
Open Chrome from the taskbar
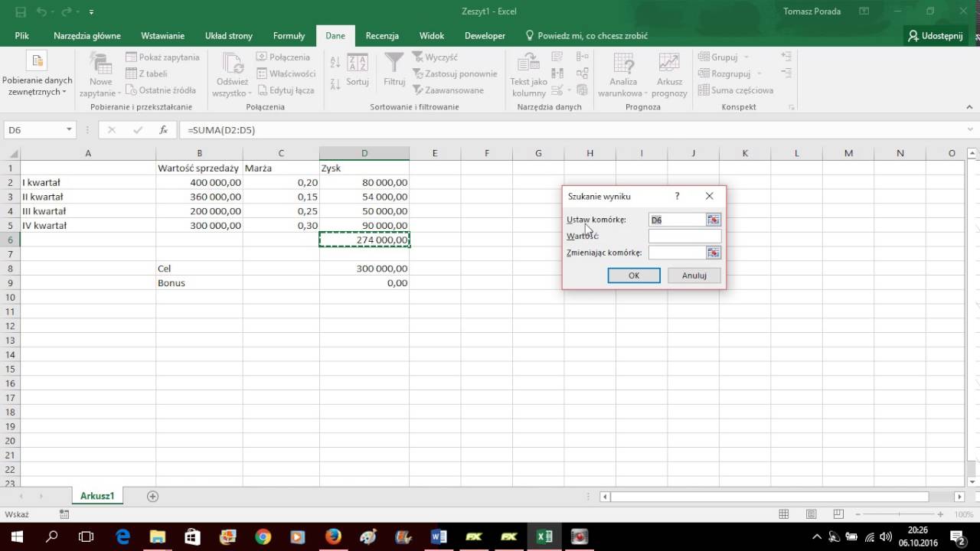(263, 536)
